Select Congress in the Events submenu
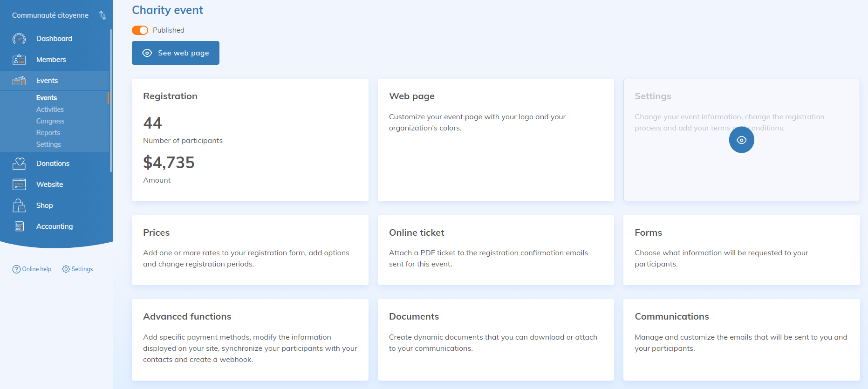 (x=50, y=121)
